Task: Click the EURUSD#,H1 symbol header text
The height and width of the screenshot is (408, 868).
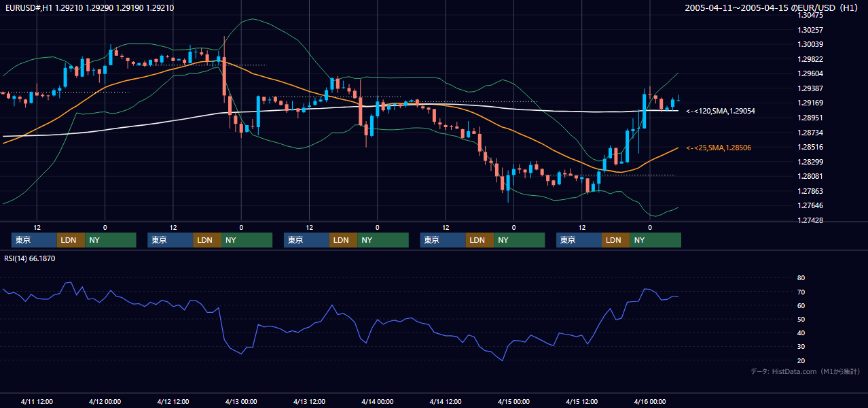Action: tap(89, 8)
